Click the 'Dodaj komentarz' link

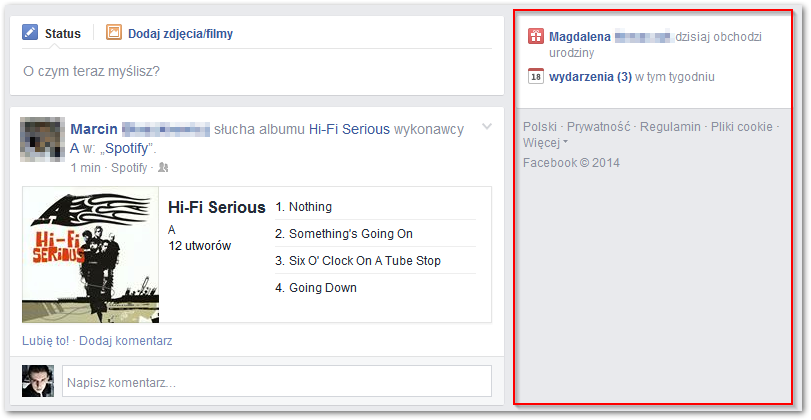coord(126,341)
